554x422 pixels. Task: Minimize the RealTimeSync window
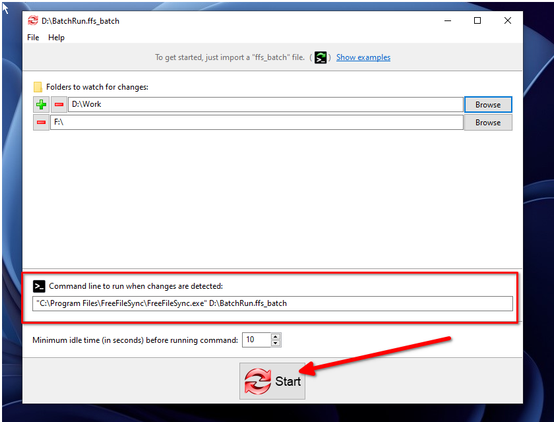448,21
